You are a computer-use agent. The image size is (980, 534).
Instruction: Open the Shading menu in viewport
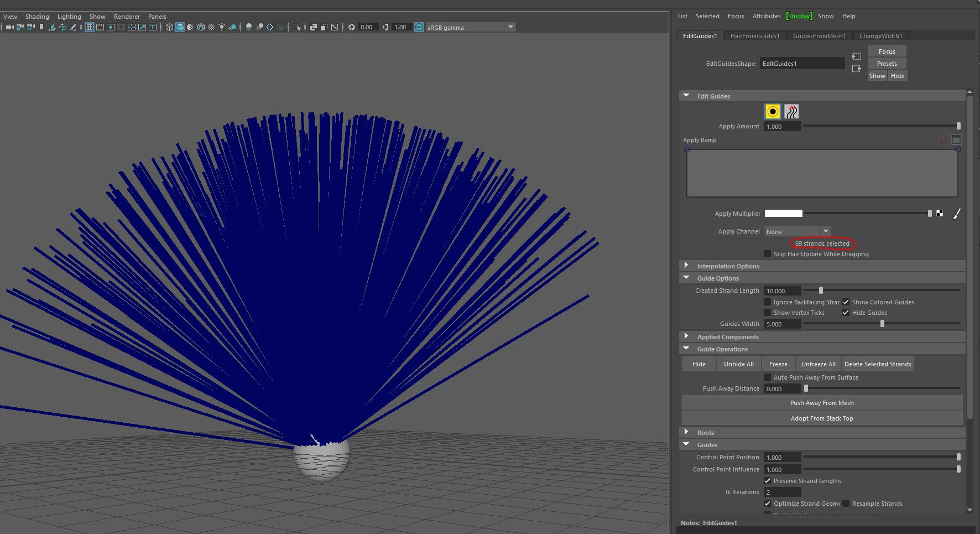(37, 17)
